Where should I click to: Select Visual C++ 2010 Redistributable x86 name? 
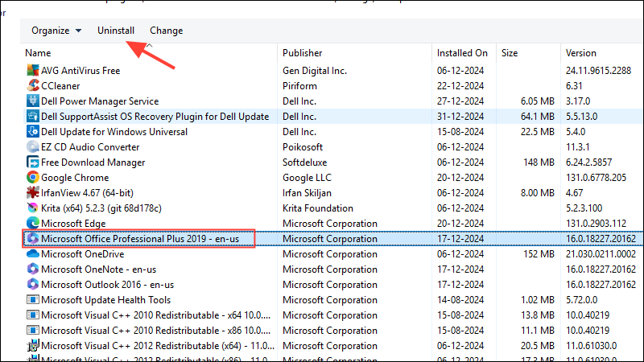(156, 331)
